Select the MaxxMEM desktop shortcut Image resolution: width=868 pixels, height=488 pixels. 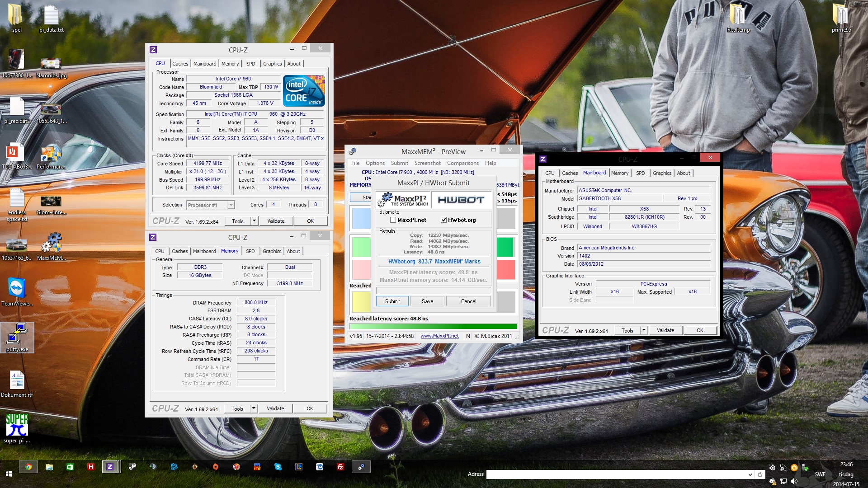coord(51,246)
